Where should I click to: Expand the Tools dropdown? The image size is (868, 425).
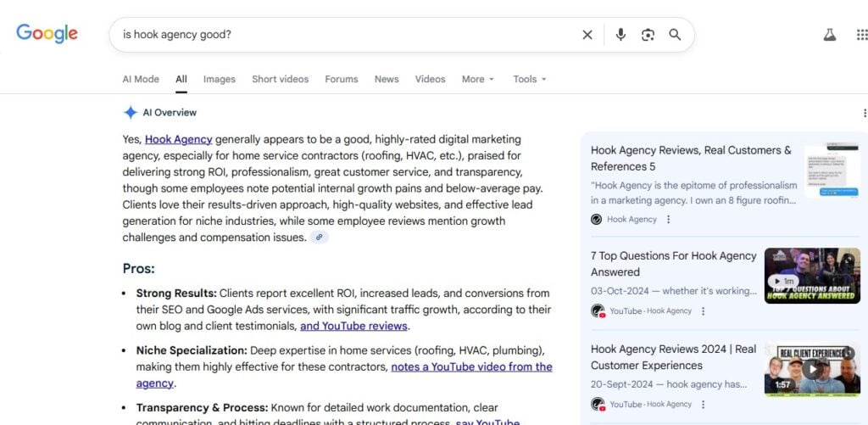(530, 79)
